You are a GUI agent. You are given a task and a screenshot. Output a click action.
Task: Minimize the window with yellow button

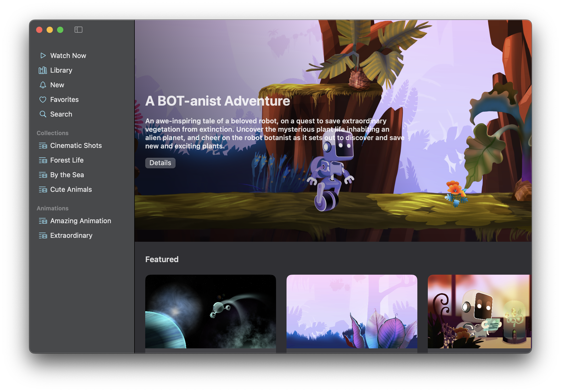pos(50,30)
